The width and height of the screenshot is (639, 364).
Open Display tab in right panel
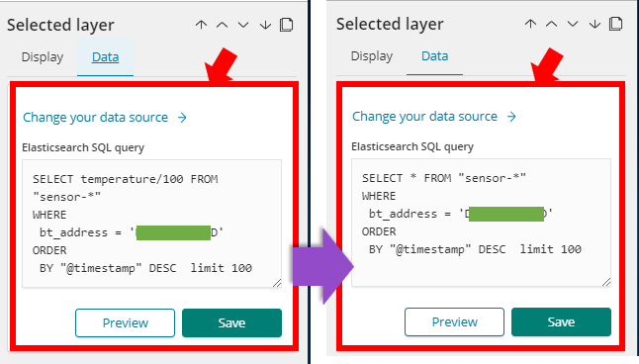[372, 56]
